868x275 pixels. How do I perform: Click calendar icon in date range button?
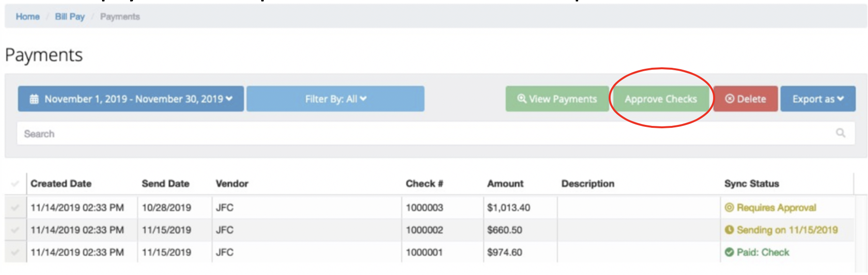(x=34, y=99)
